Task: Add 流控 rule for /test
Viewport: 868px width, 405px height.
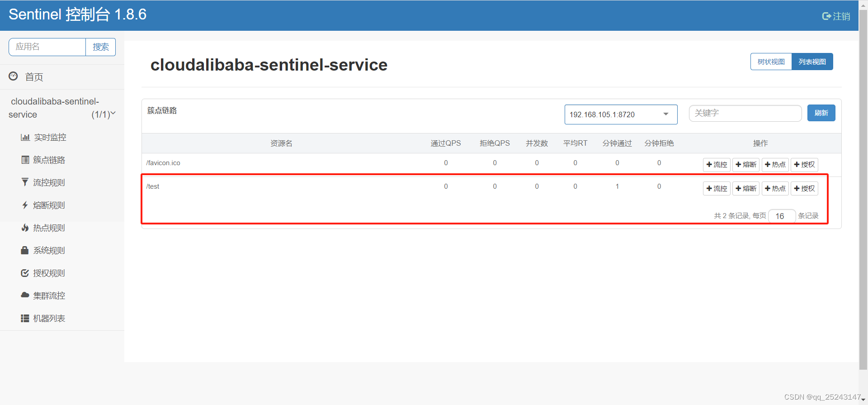Action: click(x=717, y=188)
